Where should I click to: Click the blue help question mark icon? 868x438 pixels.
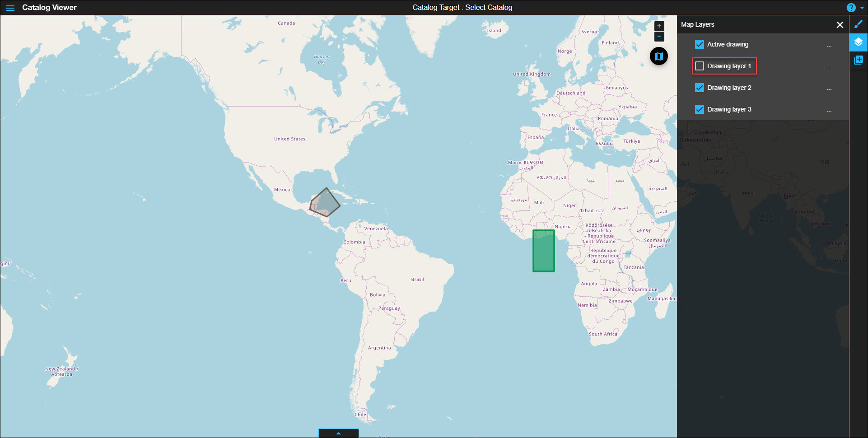click(851, 8)
